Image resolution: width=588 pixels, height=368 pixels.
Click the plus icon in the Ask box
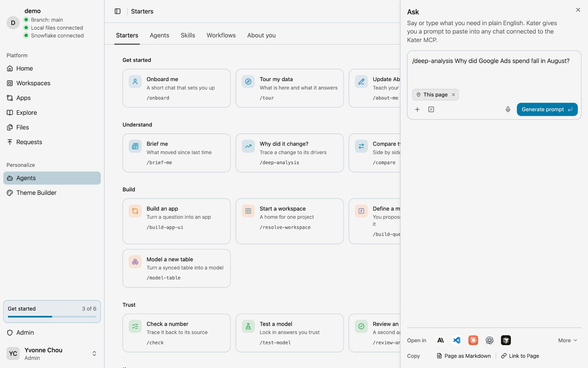417,109
